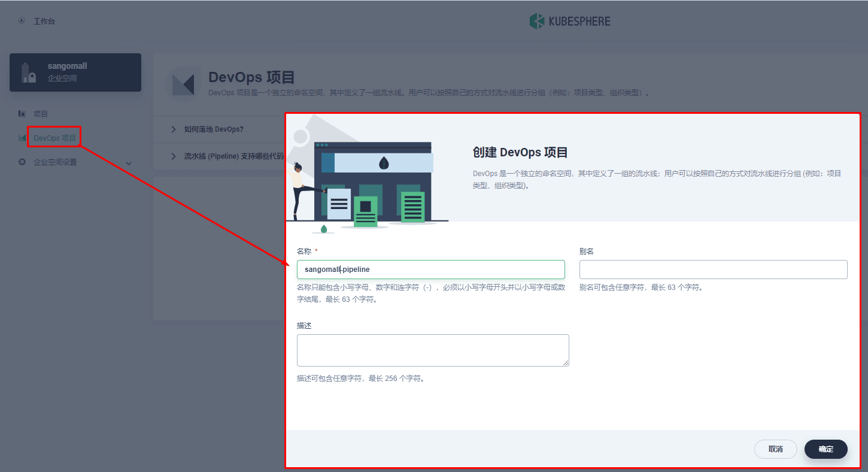Click the 项目 sidebar icon
The image size is (868, 472).
(x=22, y=114)
